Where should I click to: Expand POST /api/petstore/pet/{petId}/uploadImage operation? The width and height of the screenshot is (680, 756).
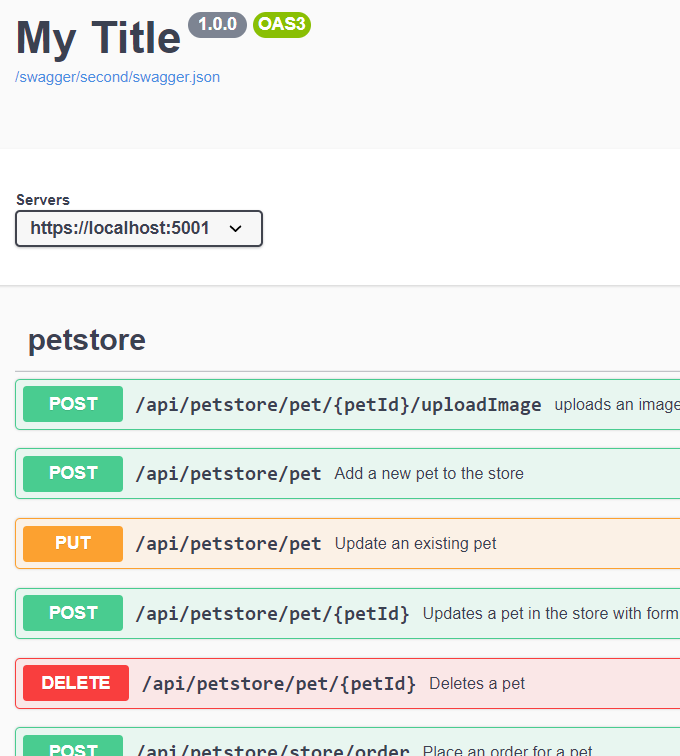pyautogui.click(x=347, y=405)
